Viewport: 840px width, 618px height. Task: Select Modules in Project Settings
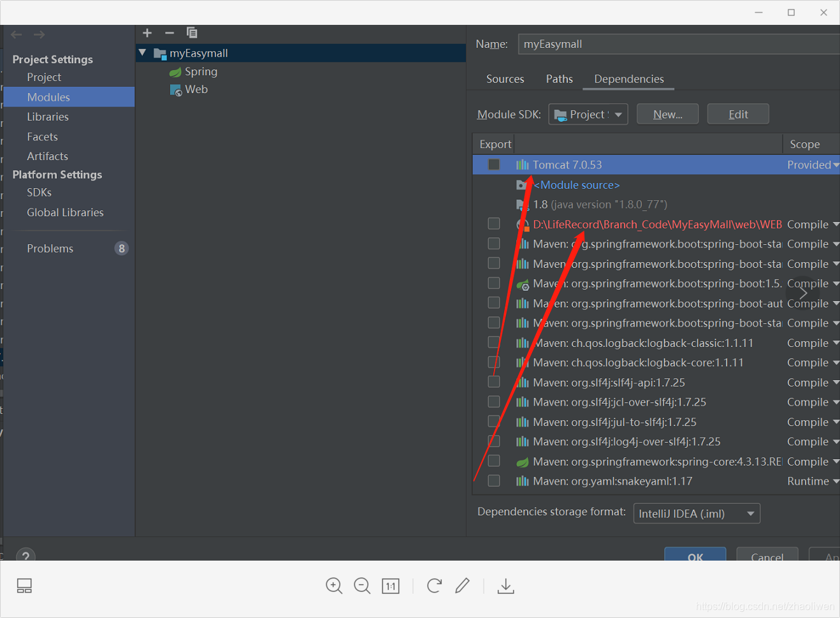tap(69, 97)
